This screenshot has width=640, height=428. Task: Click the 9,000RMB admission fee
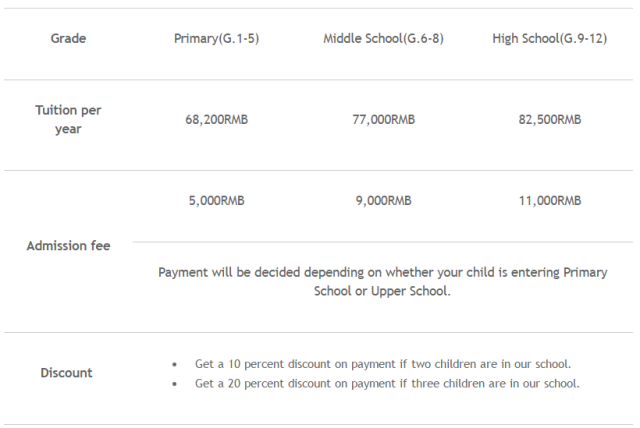(x=383, y=200)
